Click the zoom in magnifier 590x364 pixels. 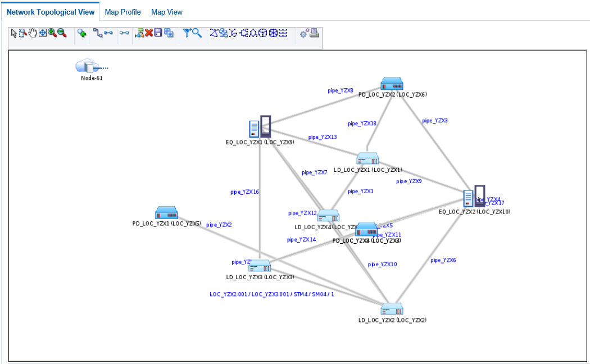(52, 33)
